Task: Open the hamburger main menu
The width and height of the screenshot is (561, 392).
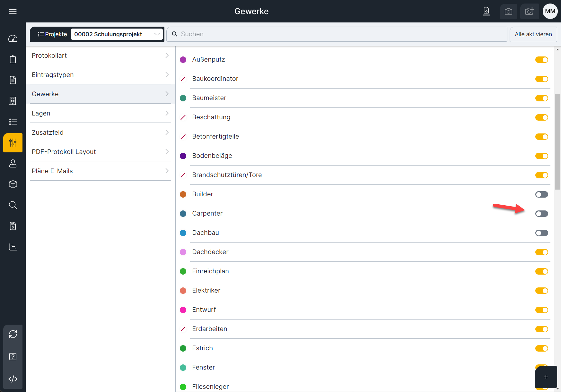Action: point(13,11)
